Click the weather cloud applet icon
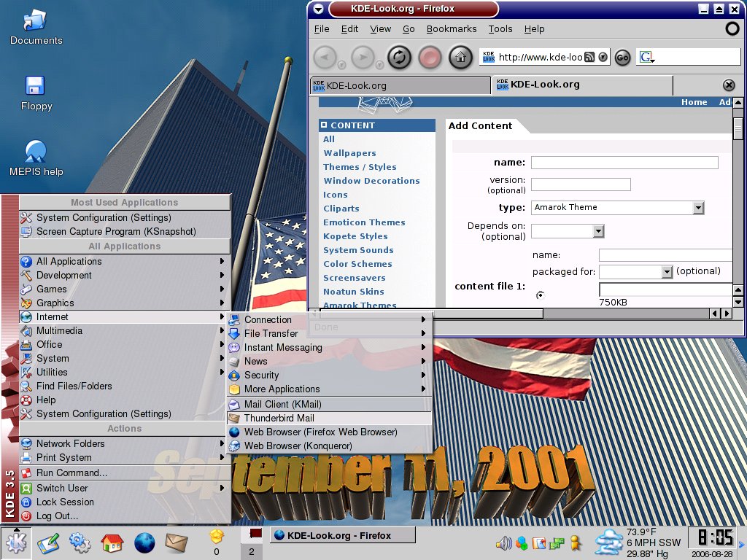Screen dimensions: 747x560 coord(609,542)
